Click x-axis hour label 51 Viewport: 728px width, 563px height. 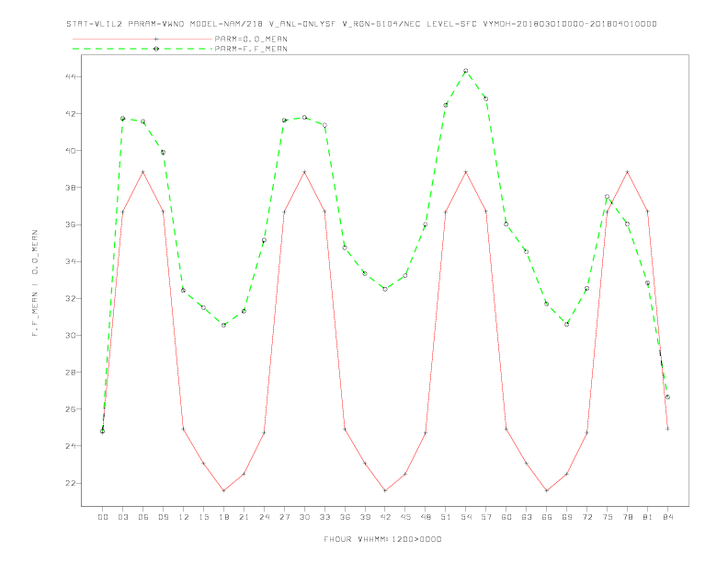[x=446, y=517]
